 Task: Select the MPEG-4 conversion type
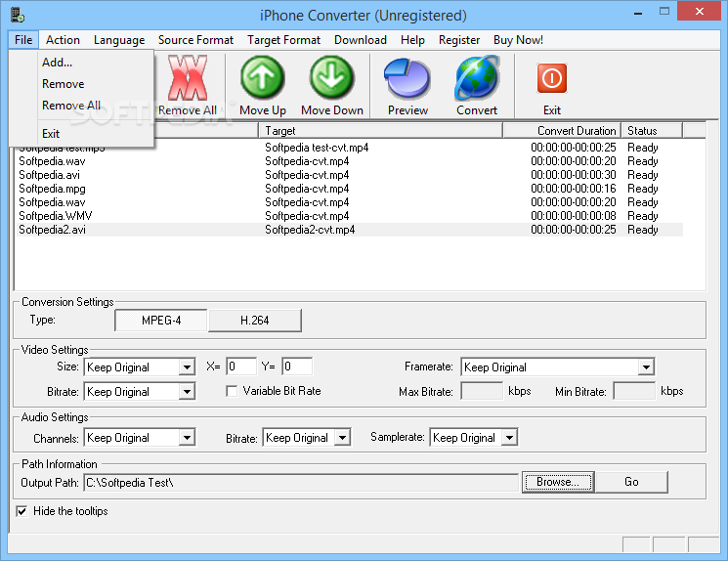point(161,321)
